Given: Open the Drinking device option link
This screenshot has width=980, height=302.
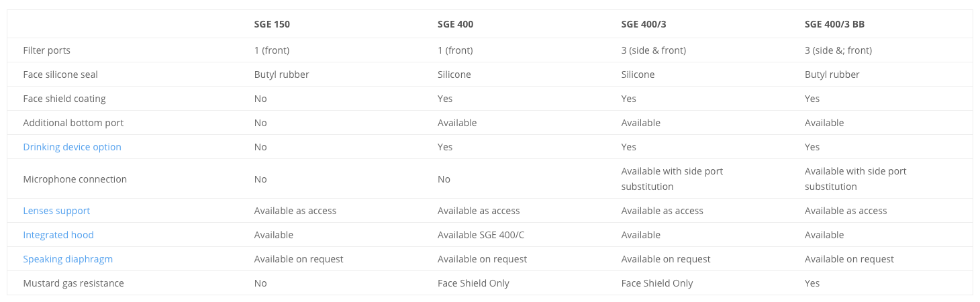Looking at the screenshot, I should [x=72, y=147].
